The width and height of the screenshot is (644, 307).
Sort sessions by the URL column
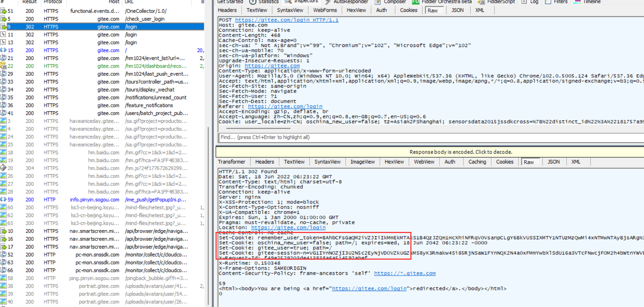pos(129,2)
